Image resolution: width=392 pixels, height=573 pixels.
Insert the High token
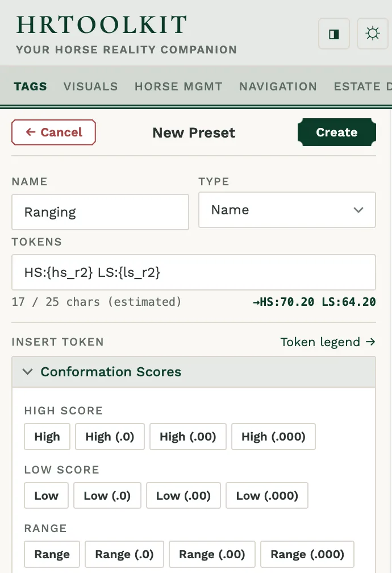[x=47, y=437]
